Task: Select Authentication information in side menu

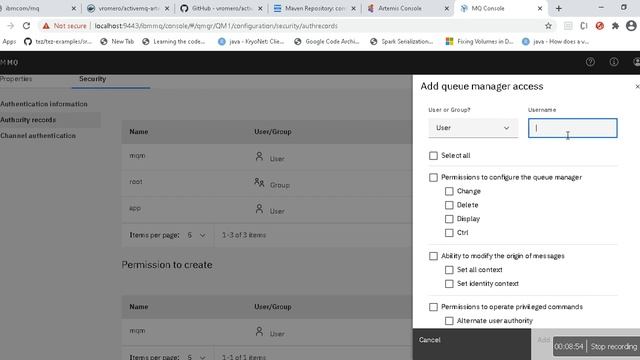Action: coord(44,104)
